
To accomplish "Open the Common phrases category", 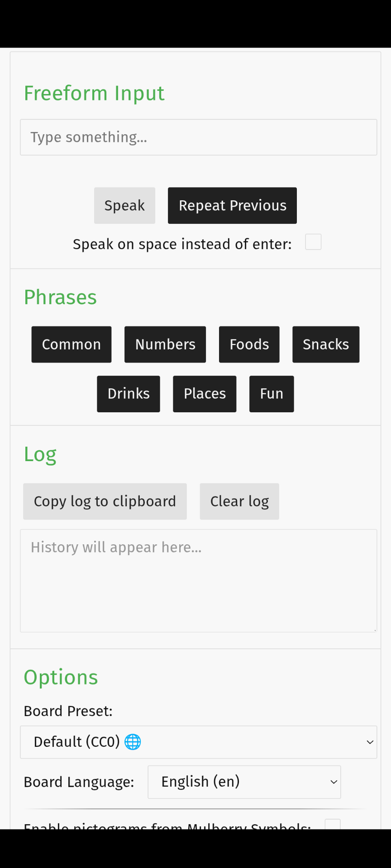I will click(72, 344).
